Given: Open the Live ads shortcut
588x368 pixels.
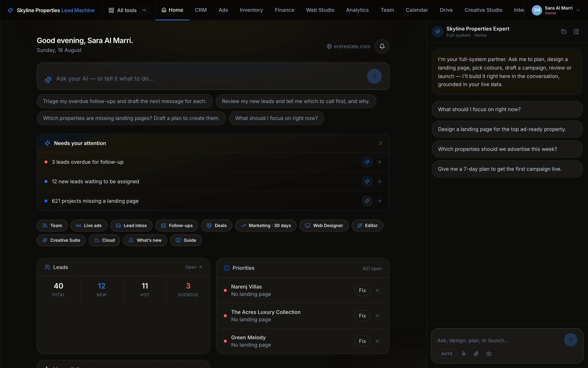Looking at the screenshot, I should pos(89,226).
